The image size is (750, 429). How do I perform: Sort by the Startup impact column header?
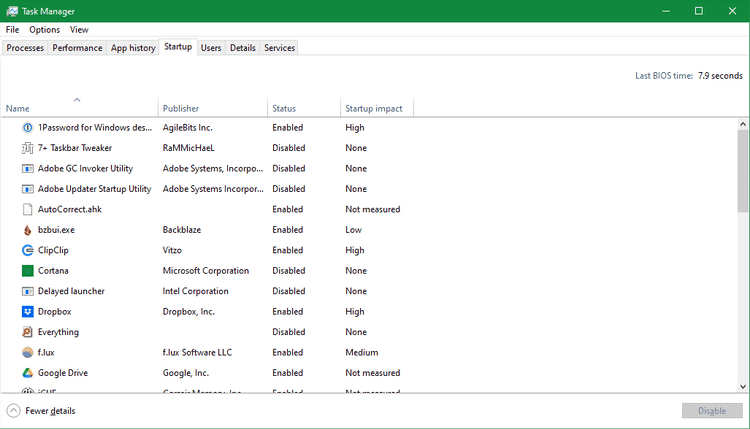click(x=376, y=109)
